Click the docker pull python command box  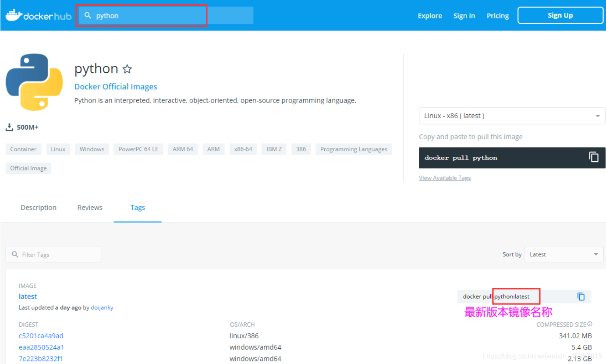coord(512,158)
